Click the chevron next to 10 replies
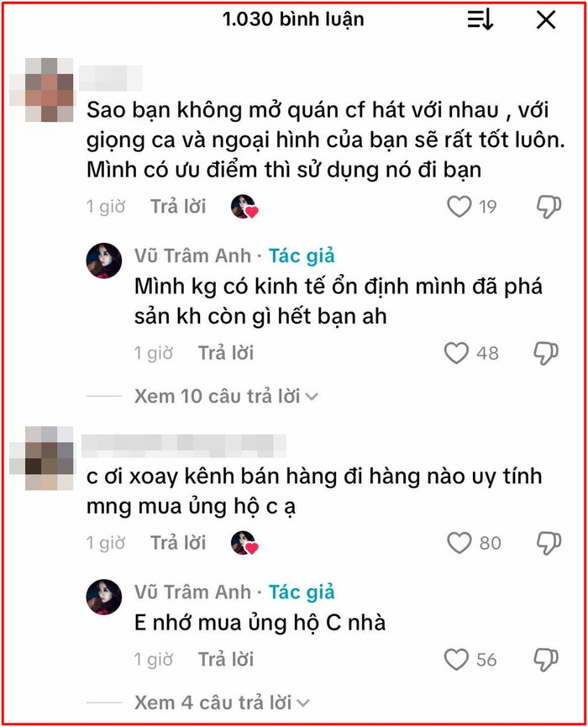The image size is (588, 727). (312, 397)
